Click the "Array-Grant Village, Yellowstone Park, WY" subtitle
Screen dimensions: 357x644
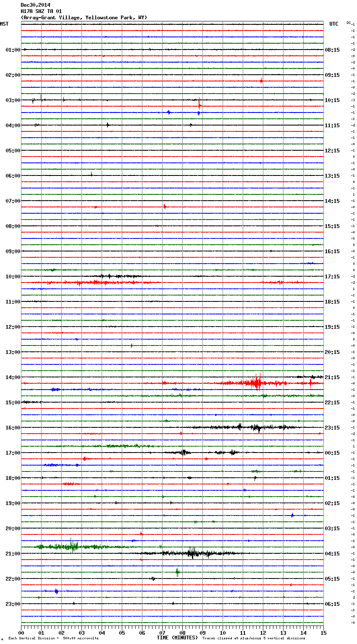[x=84, y=18]
